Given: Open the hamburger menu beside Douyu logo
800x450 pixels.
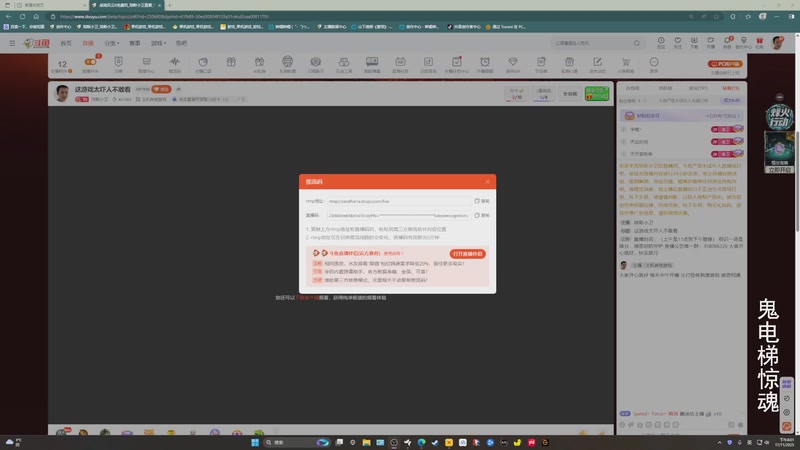Looking at the screenshot, I should pos(12,43).
